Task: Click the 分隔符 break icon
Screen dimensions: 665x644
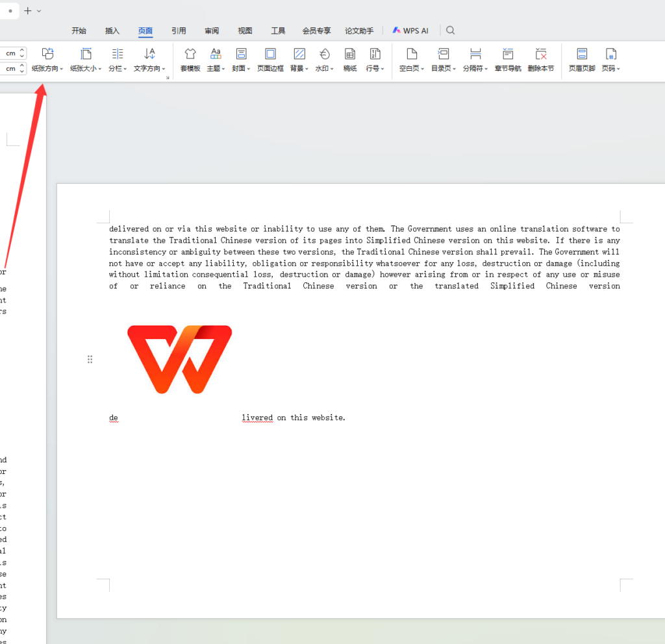Action: tap(475, 55)
